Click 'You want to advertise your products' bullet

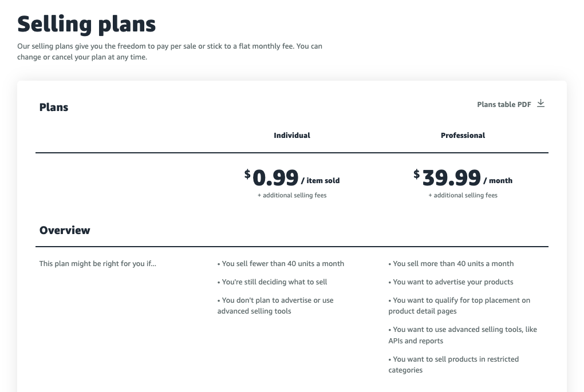[451, 282]
